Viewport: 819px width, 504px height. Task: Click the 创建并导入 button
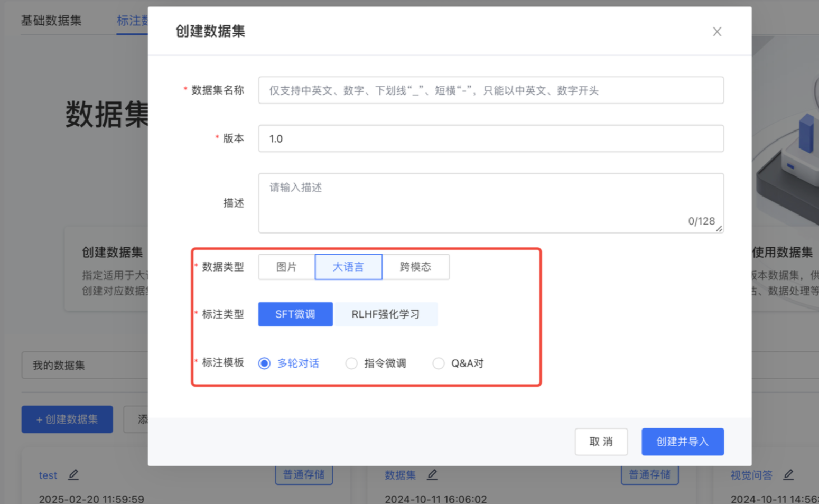682,442
